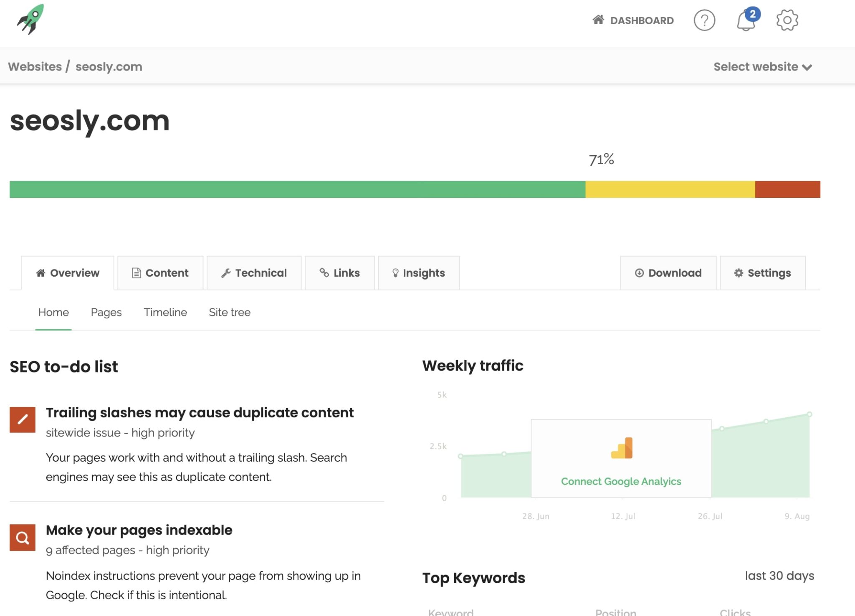Click the Dashboard home icon link

(x=633, y=20)
